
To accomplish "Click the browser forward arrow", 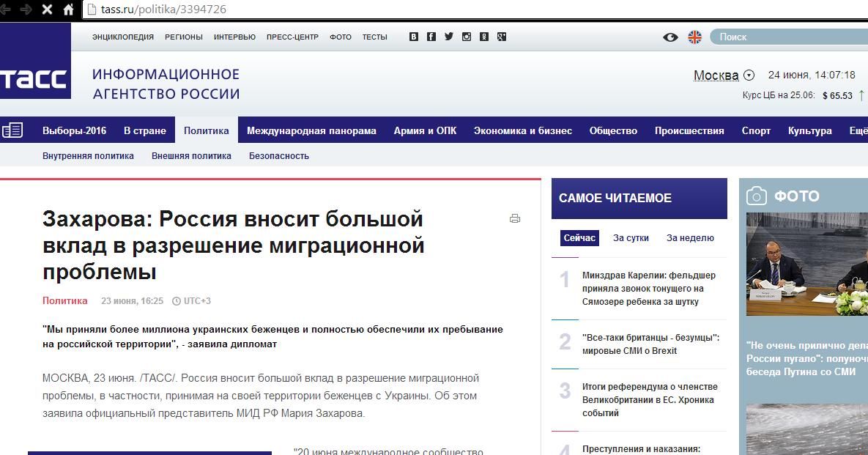I will point(26,10).
